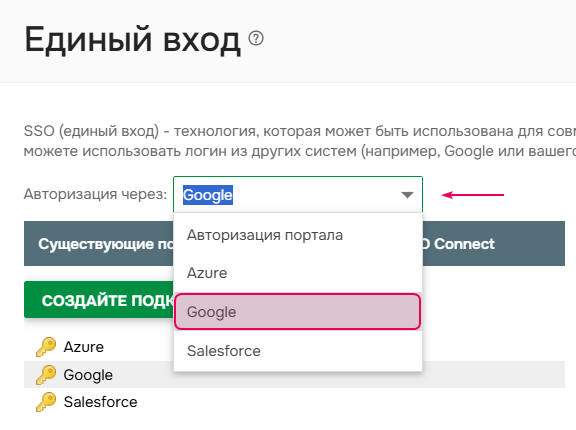Image resolution: width=576 pixels, height=430 pixels.
Task: Click the key icon beside Google
Action: pos(46,375)
